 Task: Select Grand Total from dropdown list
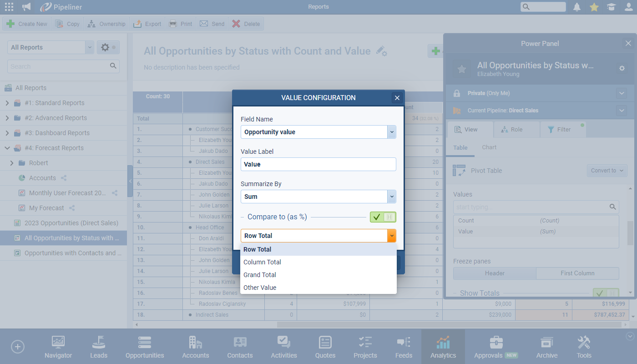pos(260,275)
